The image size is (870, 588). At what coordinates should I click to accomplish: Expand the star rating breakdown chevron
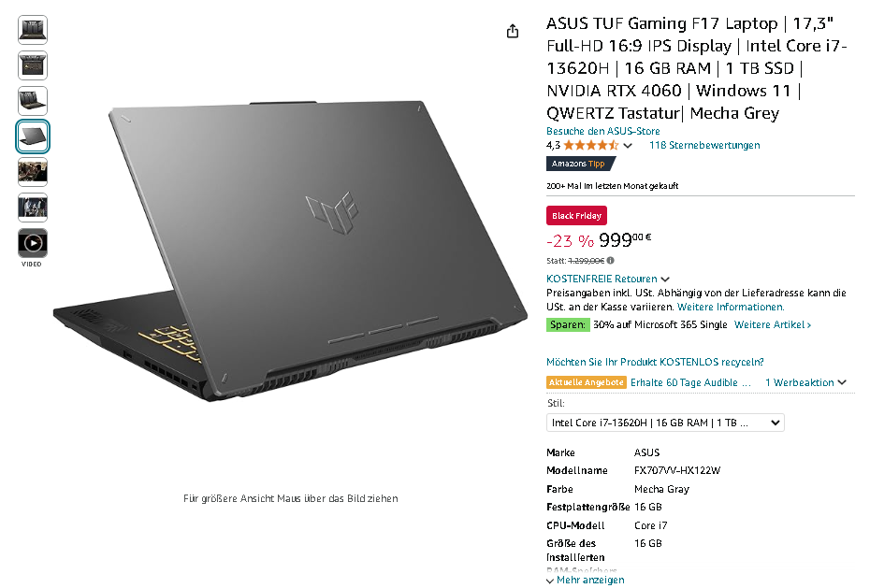628,146
